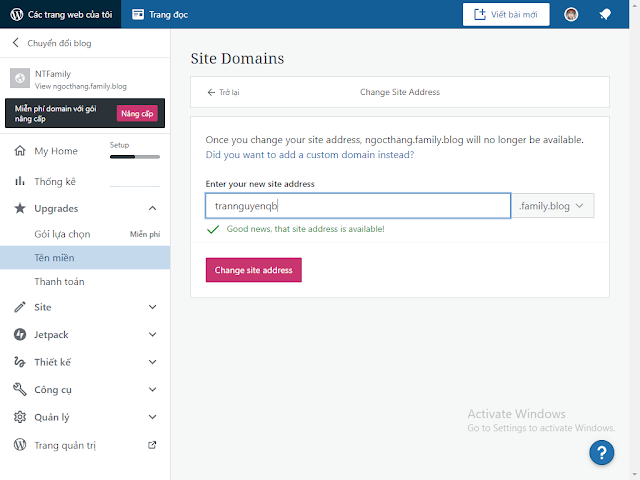This screenshot has height=480, width=640.
Task: Click the user avatar in top bar
Action: coord(571,14)
